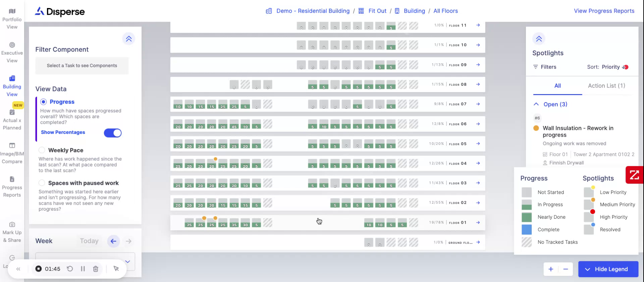
Task: Select the All spotlights tab
Action: pyautogui.click(x=557, y=86)
